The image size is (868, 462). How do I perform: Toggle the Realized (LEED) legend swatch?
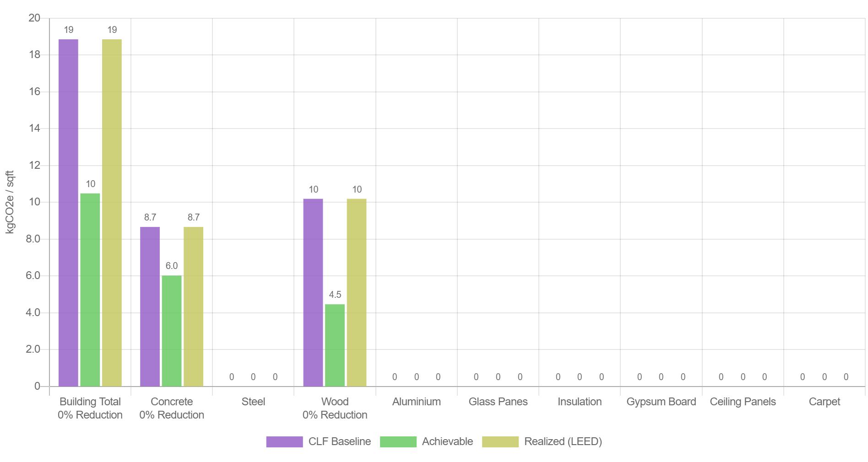pos(500,441)
